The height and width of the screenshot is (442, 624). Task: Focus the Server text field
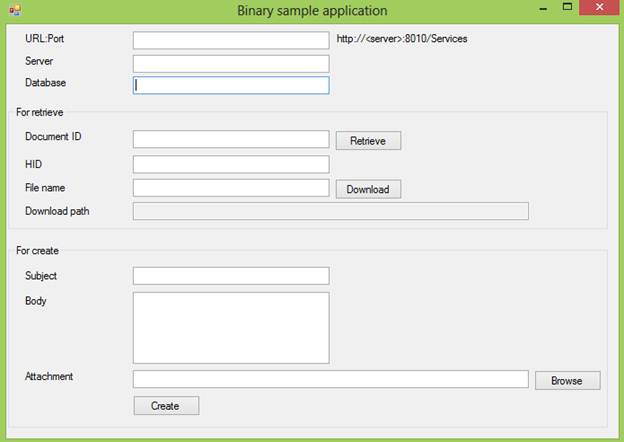231,64
